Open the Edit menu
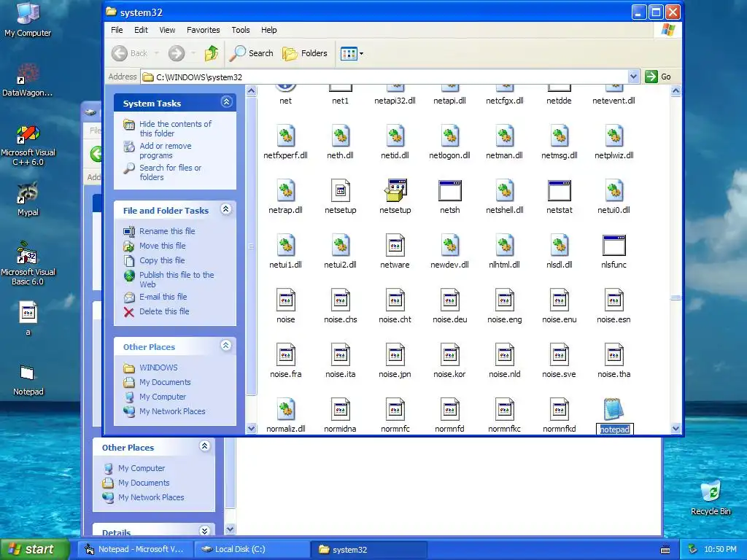The image size is (747, 560). pyautogui.click(x=141, y=30)
